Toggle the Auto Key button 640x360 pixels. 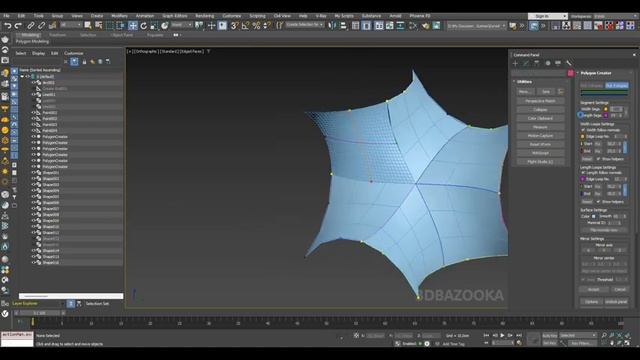549,335
